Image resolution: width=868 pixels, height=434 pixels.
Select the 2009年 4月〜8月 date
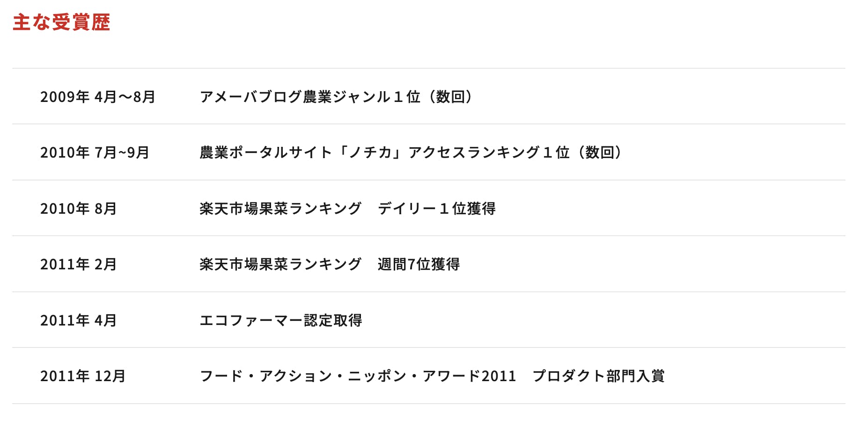coord(97,97)
